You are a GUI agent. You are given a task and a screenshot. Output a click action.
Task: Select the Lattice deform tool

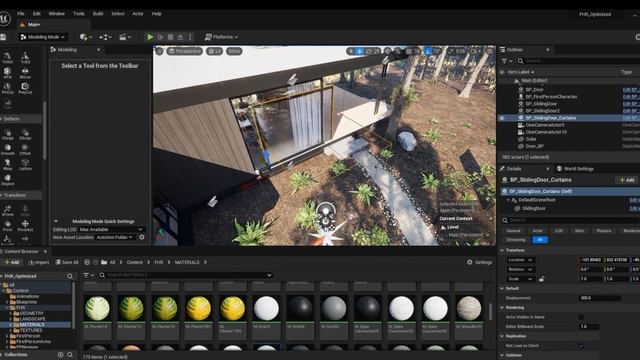click(25, 165)
